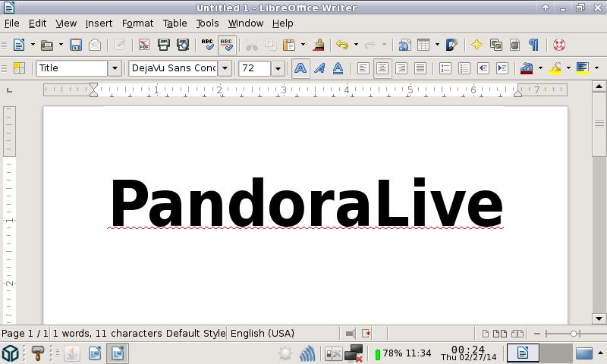Increase Indent icon
Viewport: 607px width, 364px height.
[x=502, y=68]
